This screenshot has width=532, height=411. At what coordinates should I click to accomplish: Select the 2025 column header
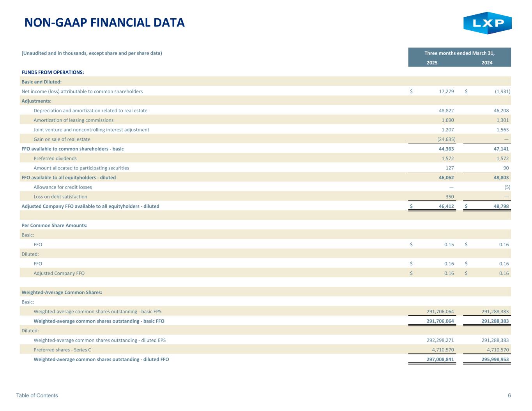coord(432,63)
